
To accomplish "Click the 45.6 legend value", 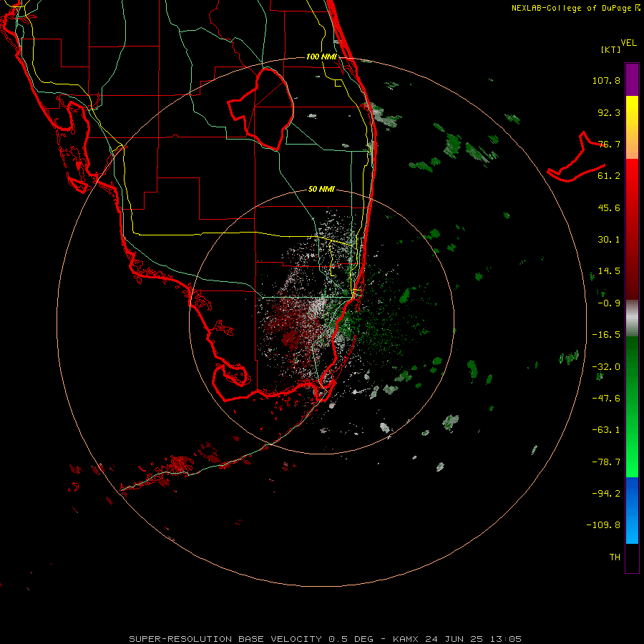I will (x=609, y=208).
